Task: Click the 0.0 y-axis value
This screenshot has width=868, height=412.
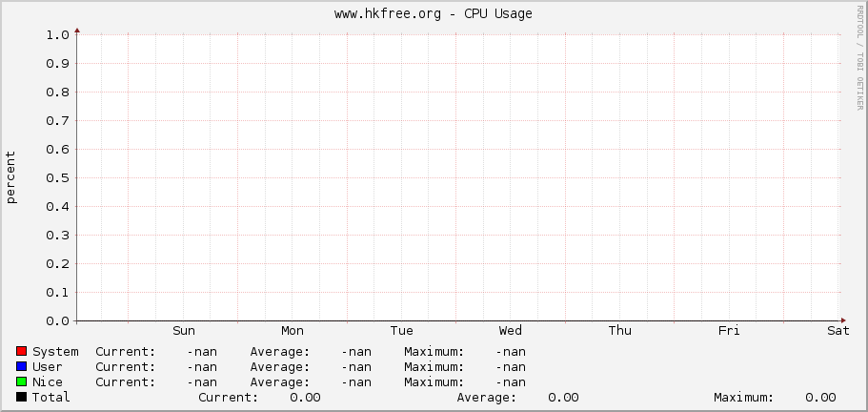Action: [57, 321]
